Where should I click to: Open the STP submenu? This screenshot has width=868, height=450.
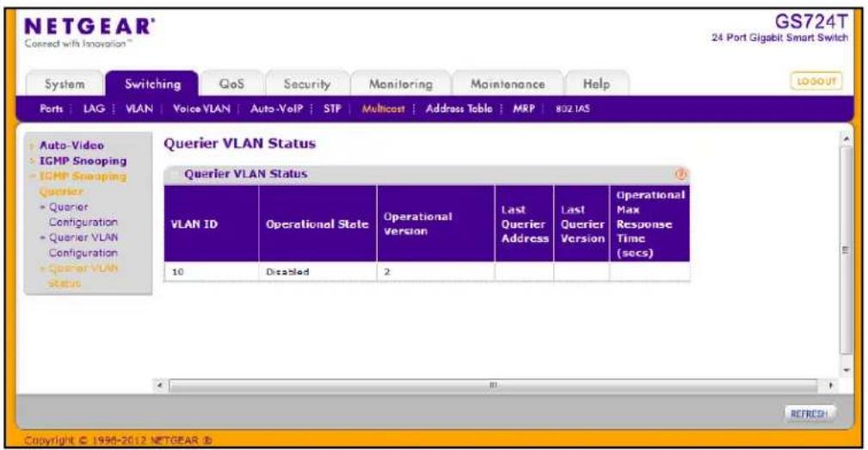[332, 108]
